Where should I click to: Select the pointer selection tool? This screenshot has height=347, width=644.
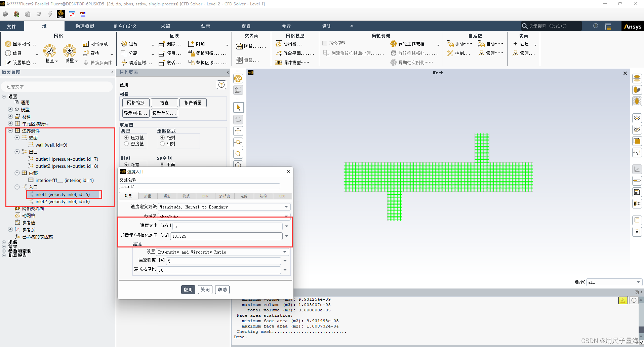(x=238, y=107)
